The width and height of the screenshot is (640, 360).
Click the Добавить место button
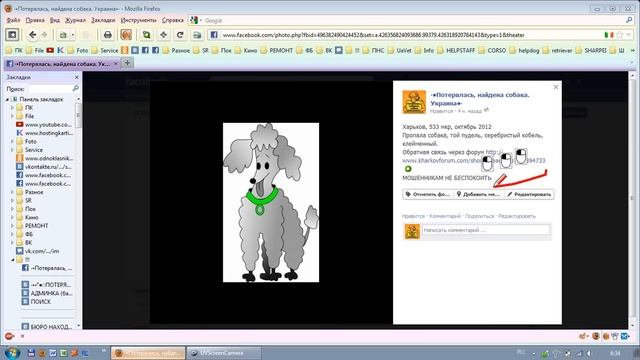pos(478,194)
